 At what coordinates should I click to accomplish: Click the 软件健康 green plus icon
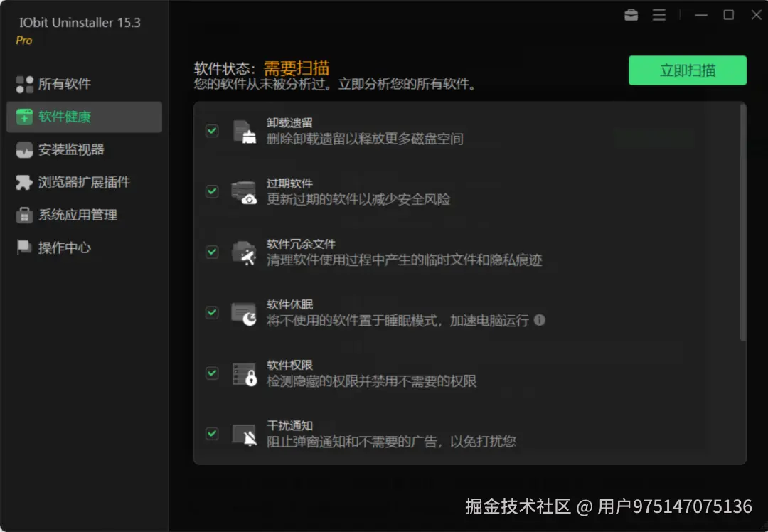coord(24,117)
